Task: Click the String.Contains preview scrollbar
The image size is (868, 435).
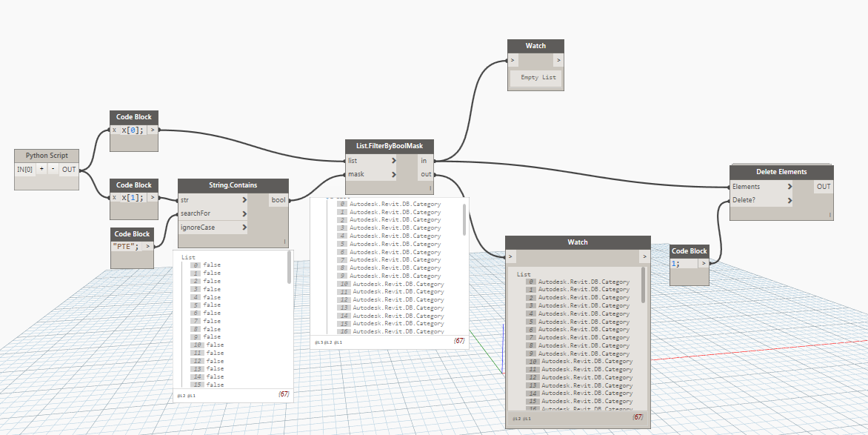Action: click(x=289, y=268)
